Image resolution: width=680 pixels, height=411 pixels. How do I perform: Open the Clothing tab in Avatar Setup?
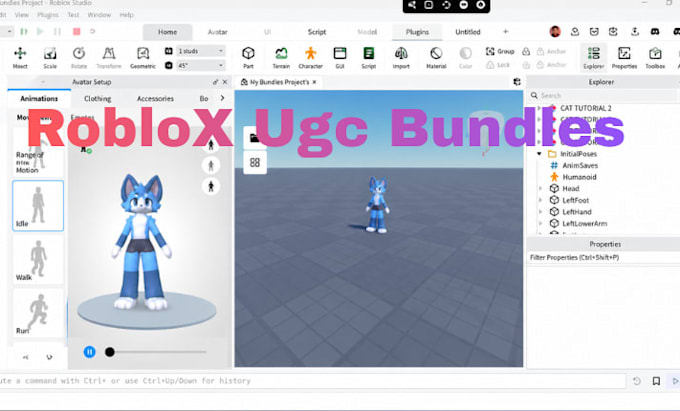click(98, 98)
